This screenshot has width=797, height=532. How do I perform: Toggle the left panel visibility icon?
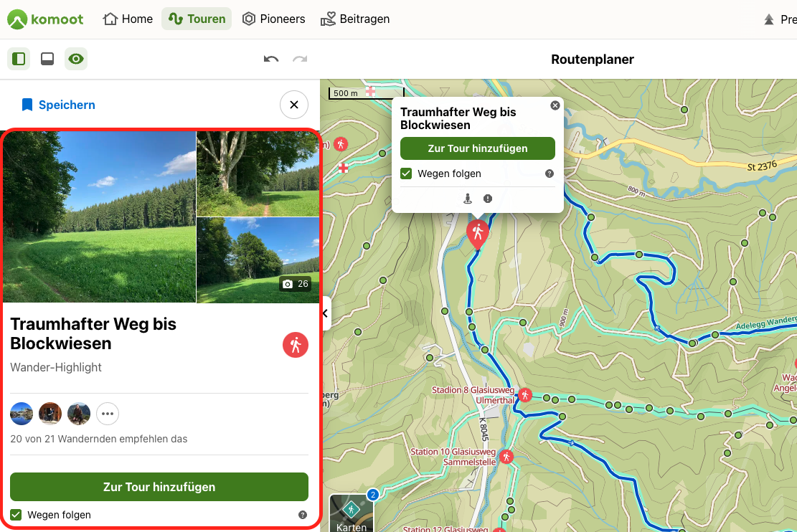[19, 58]
